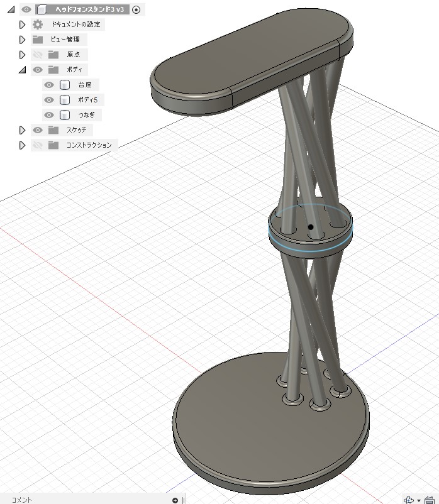
Task: Show the hidden 原点 folder
Action: (x=38, y=55)
